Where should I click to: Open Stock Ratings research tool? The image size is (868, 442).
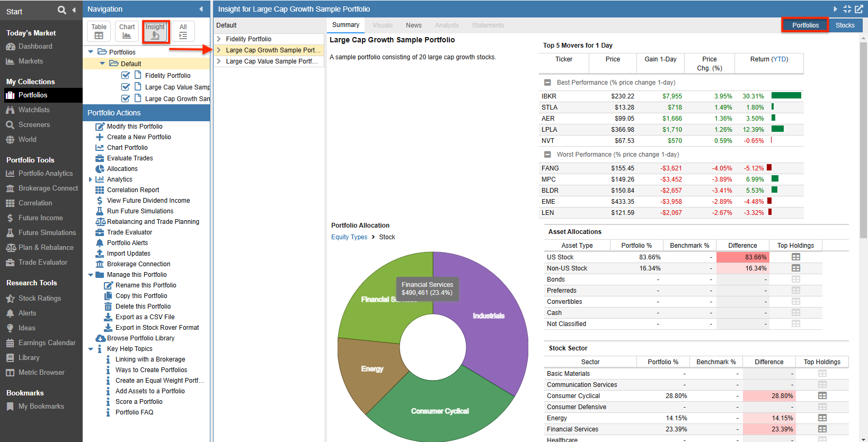point(40,299)
